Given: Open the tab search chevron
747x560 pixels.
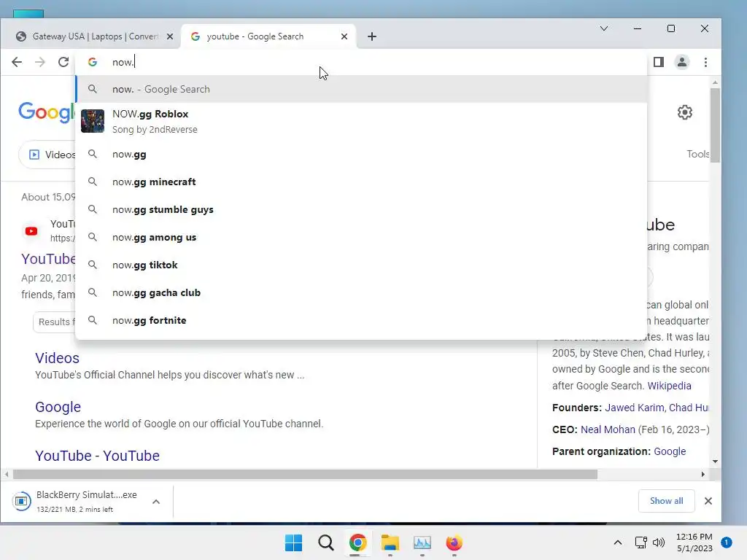Looking at the screenshot, I should [603, 28].
